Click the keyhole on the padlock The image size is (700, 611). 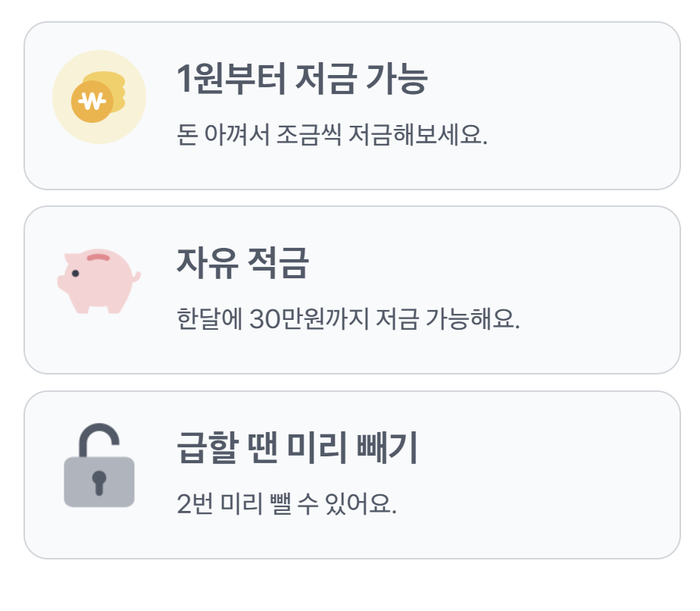coord(98,481)
